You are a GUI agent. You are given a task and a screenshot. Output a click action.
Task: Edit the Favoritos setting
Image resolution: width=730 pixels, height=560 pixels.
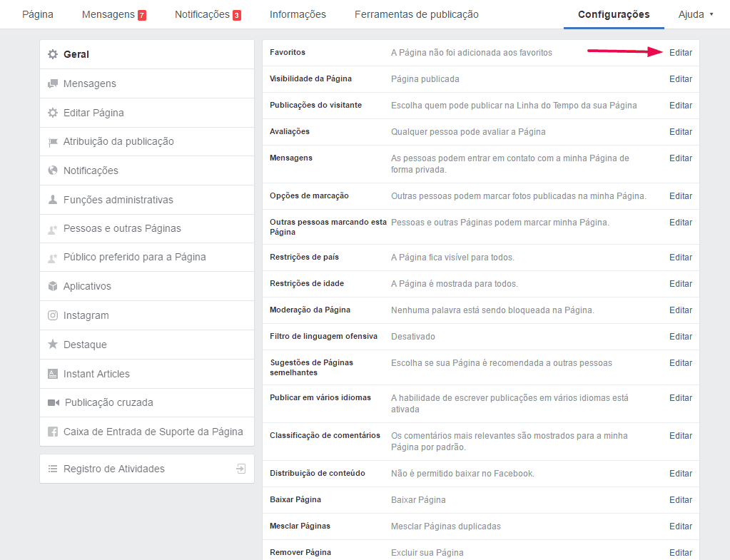tap(681, 53)
